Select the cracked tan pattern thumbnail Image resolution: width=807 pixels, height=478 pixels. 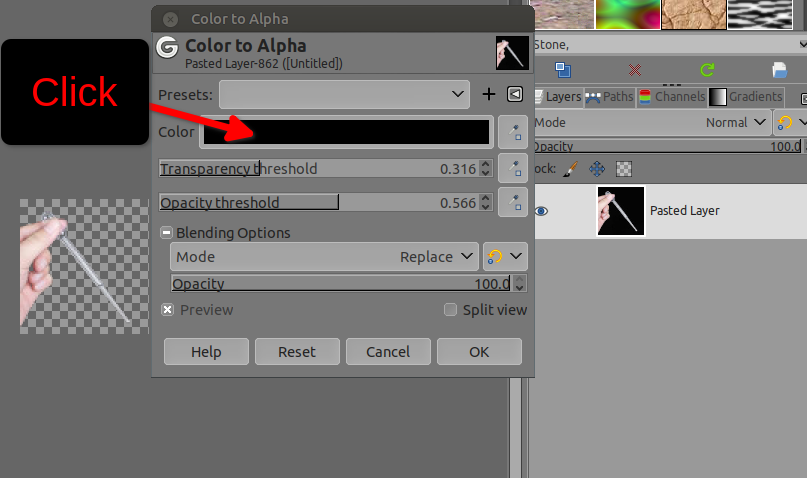tap(693, 14)
